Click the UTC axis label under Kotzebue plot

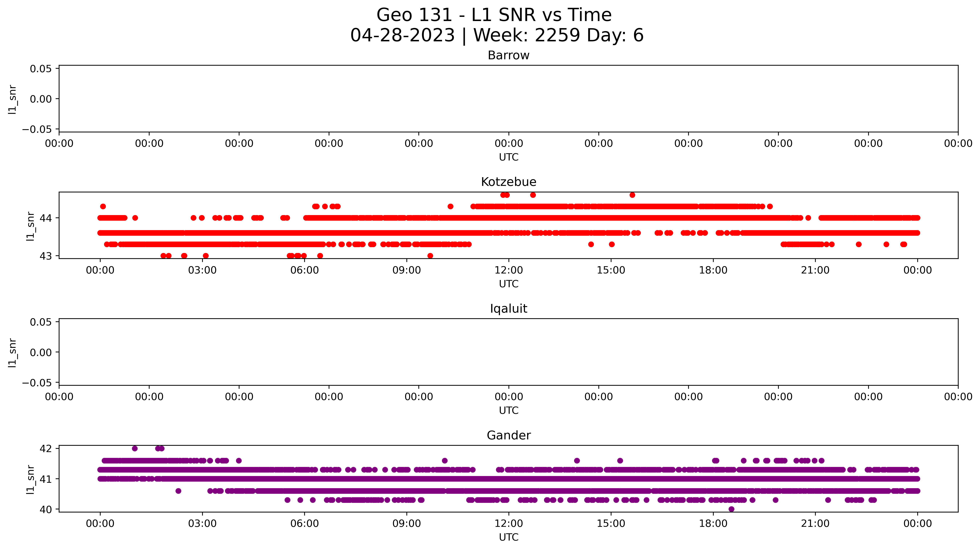pos(508,284)
